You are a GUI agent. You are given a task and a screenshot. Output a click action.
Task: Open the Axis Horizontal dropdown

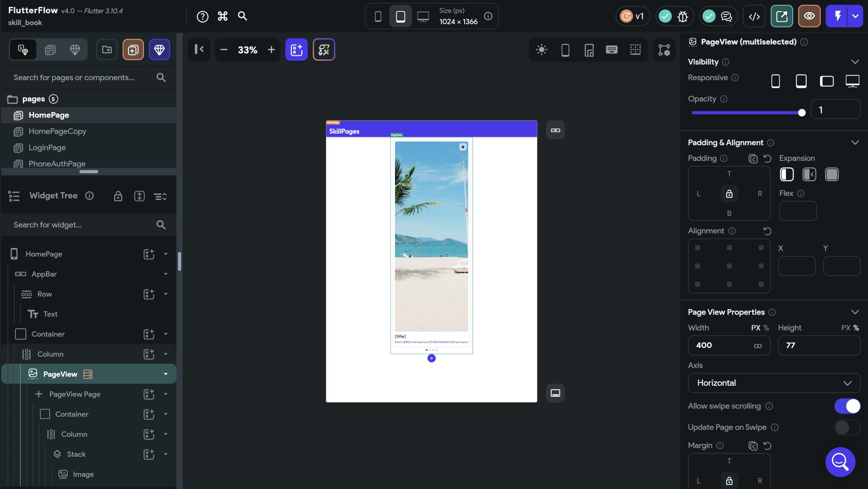(774, 383)
